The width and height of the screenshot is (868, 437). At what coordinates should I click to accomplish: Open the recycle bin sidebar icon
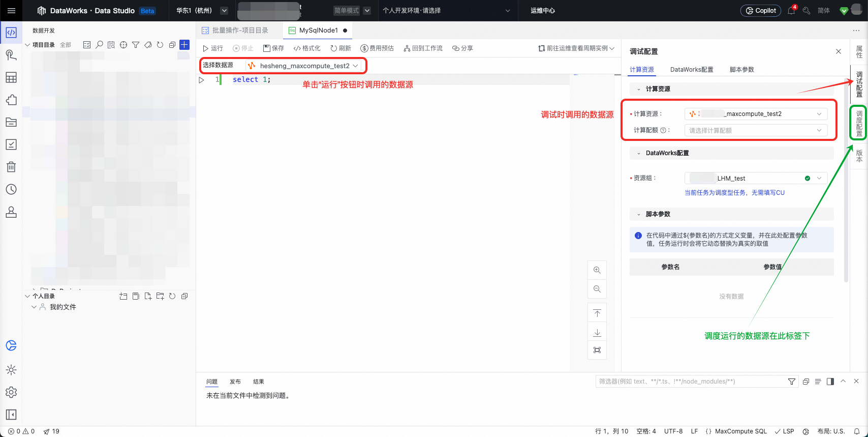(x=11, y=167)
